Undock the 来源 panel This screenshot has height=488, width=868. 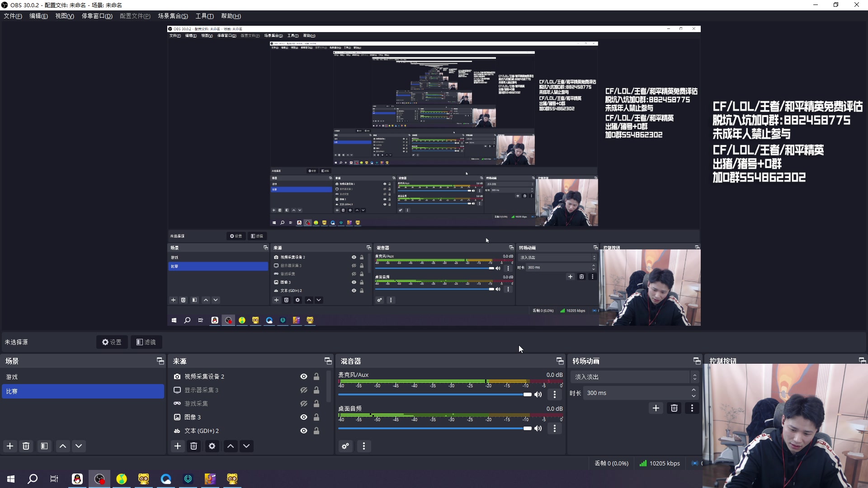click(328, 361)
